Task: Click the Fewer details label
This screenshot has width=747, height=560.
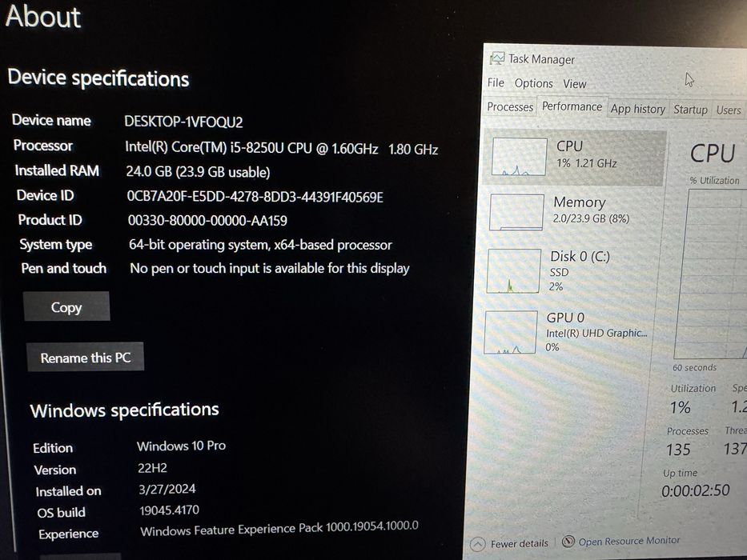Action: [520, 543]
